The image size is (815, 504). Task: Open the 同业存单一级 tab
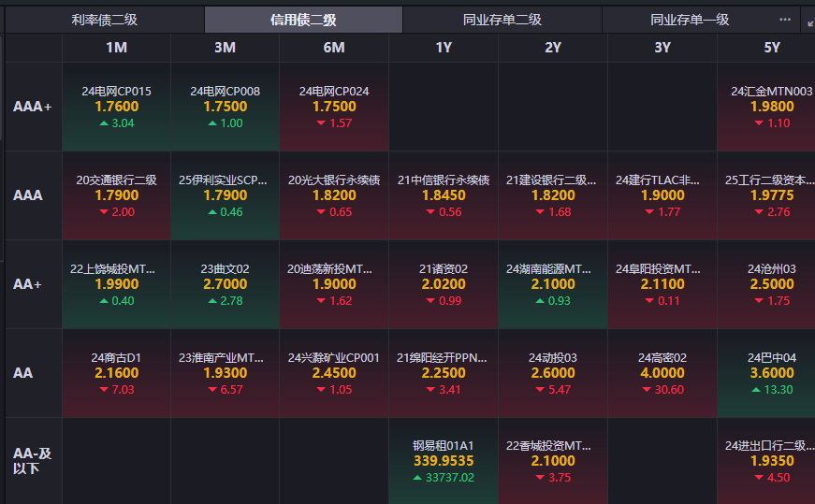pyautogui.click(x=690, y=20)
